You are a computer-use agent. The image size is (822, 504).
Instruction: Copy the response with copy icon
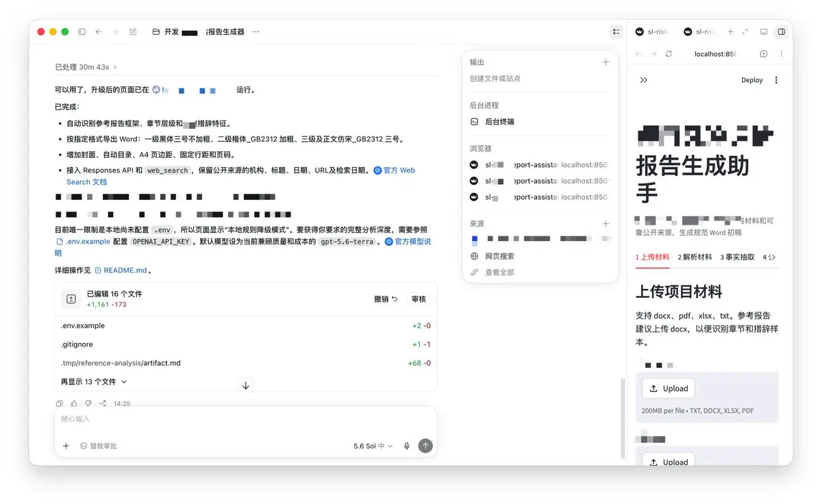(60, 403)
